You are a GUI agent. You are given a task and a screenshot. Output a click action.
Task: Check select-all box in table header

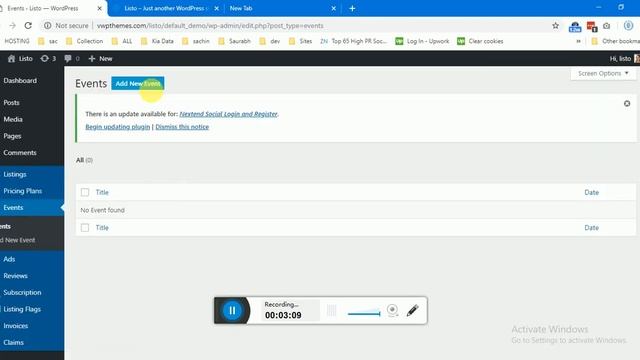(x=85, y=192)
